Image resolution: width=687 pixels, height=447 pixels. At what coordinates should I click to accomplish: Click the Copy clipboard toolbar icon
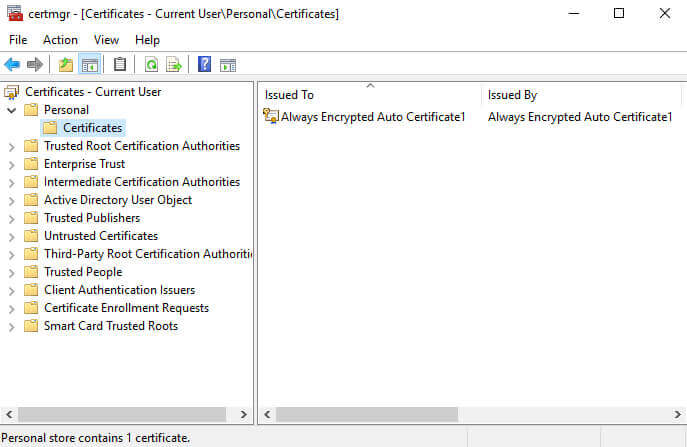120,65
